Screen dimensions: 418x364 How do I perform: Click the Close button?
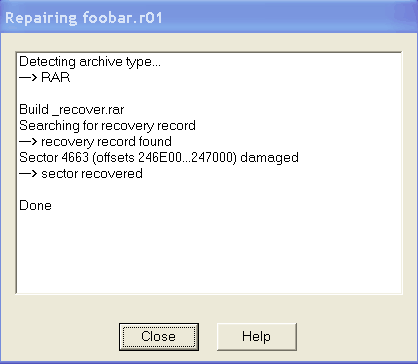pos(159,337)
